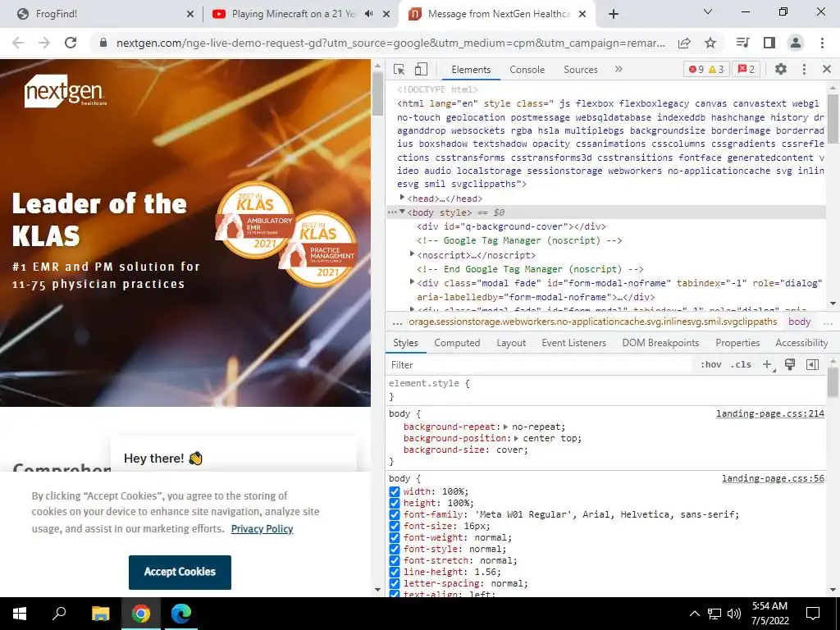Show more DevTools tabs chevron
Image resolution: width=840 pixels, height=630 pixels.
tap(619, 69)
